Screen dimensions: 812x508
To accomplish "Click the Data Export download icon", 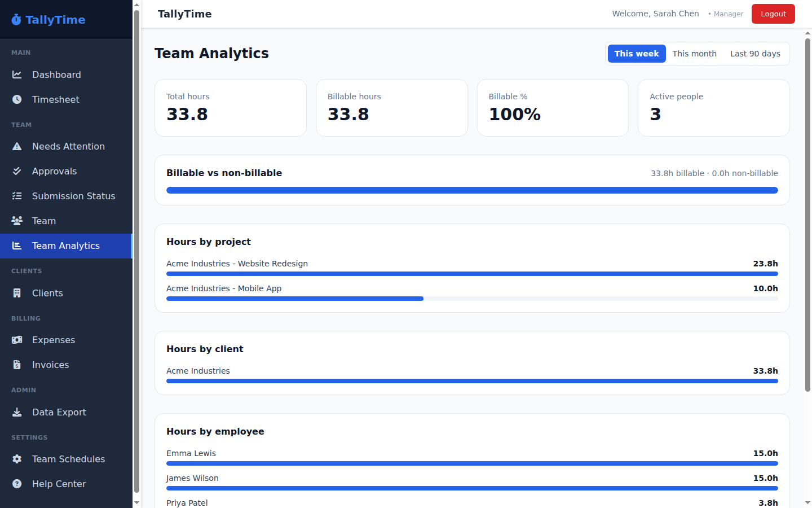I will [17, 412].
